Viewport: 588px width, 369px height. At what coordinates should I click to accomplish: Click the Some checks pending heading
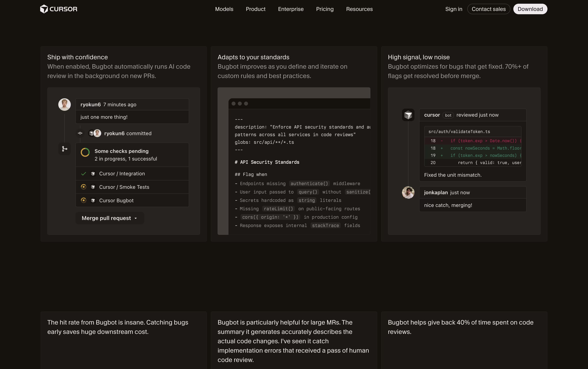click(x=121, y=151)
